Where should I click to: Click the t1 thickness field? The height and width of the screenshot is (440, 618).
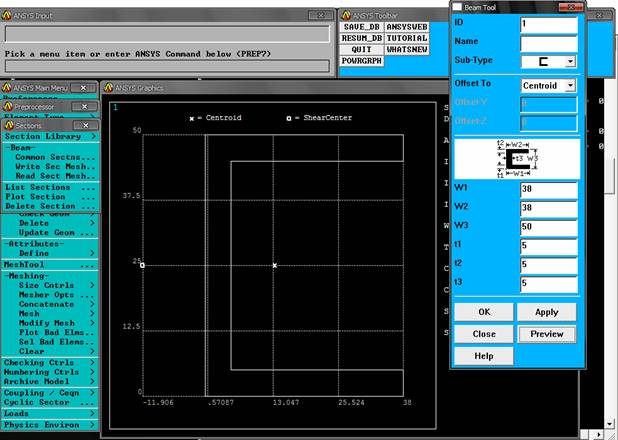coord(549,246)
